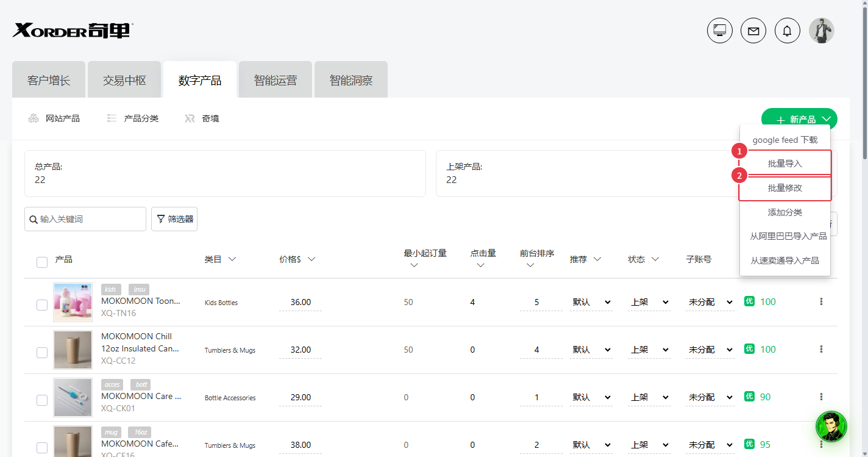Sort by 价格$ column chevron

pos(311,259)
